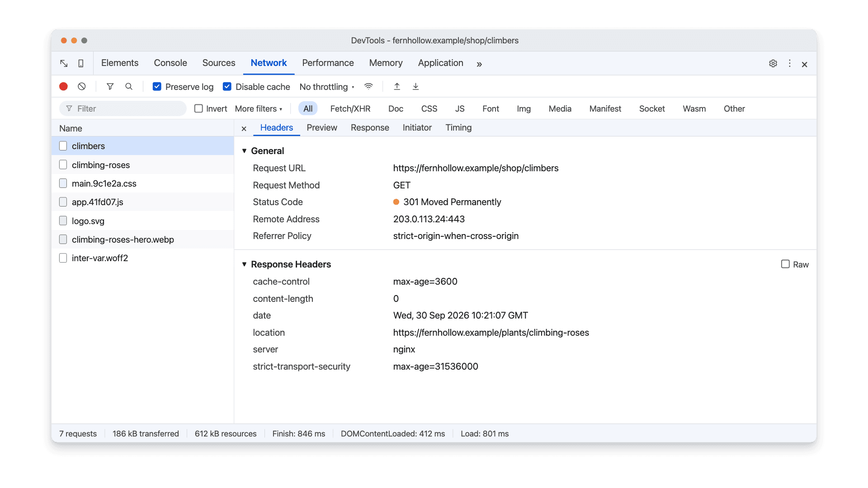Select the climbing-roses-hero.webp request
The width and height of the screenshot is (868, 488).
pyautogui.click(x=143, y=239)
